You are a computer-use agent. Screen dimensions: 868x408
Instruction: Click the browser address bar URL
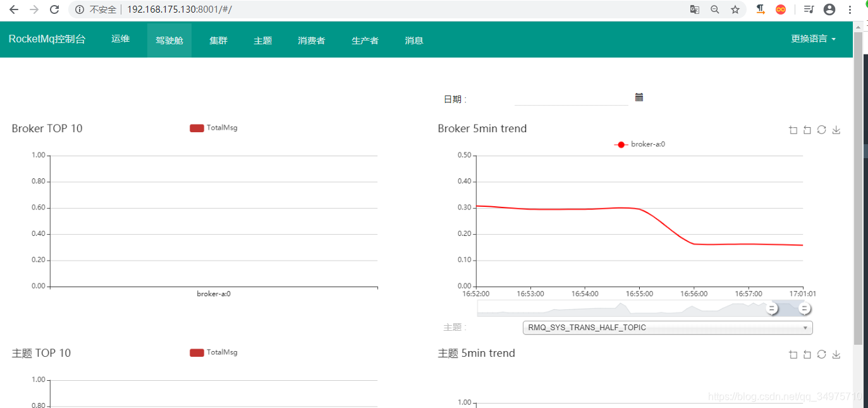click(180, 9)
